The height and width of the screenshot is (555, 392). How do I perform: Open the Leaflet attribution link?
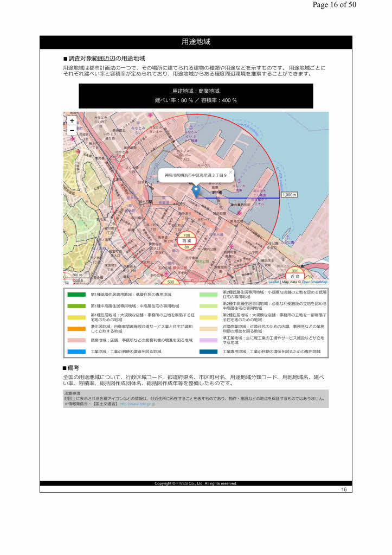tap(274, 282)
